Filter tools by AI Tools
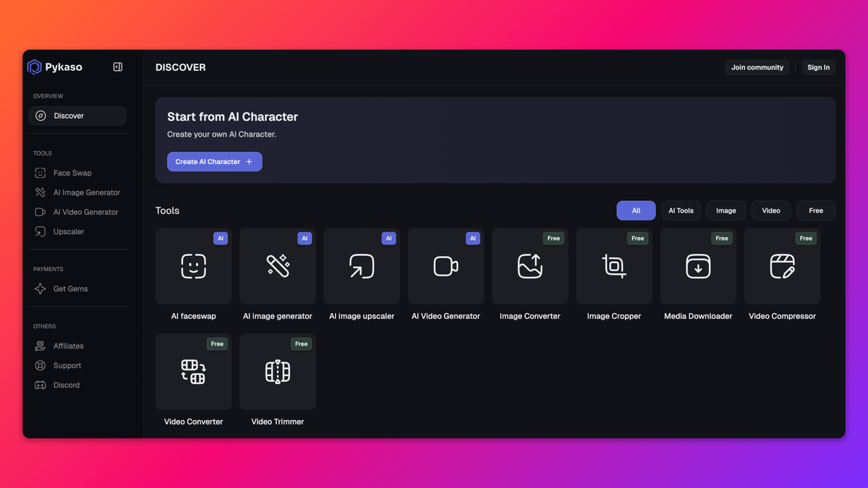Screen dimensions: 868x488 (x=681, y=210)
